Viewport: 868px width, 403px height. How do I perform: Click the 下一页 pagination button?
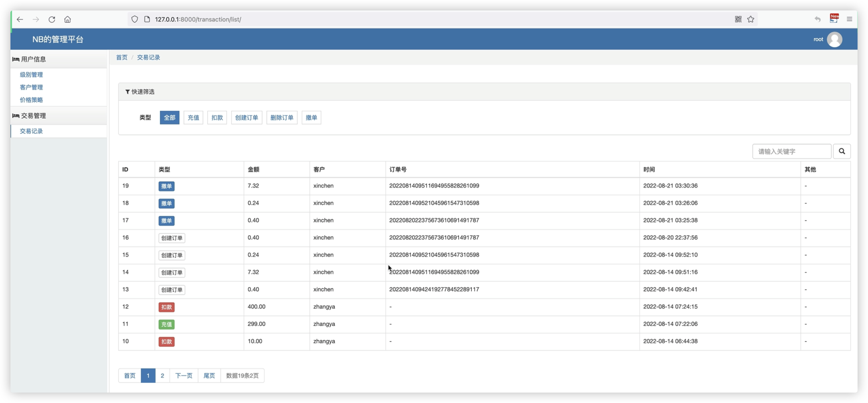184,375
